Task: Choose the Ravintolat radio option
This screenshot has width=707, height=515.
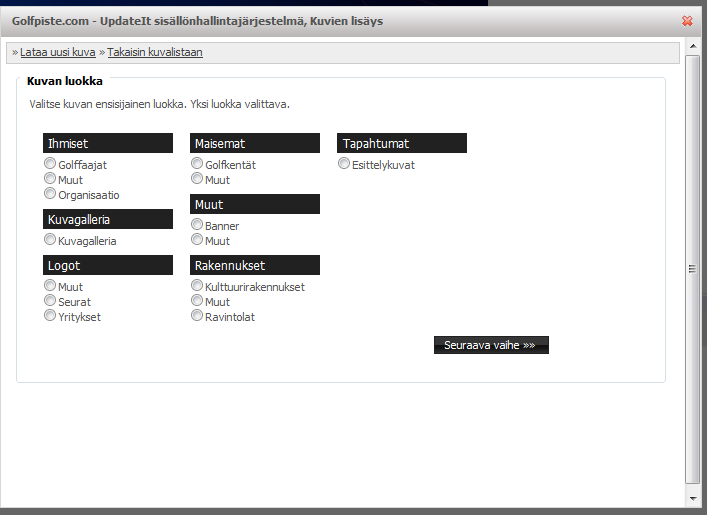Action: coord(197,315)
